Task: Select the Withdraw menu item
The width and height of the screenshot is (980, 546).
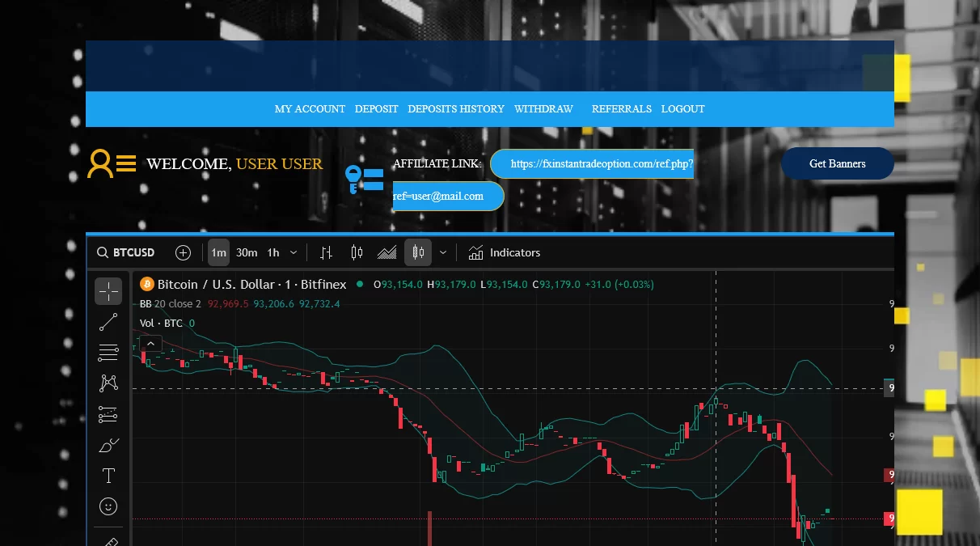Action: 543,109
